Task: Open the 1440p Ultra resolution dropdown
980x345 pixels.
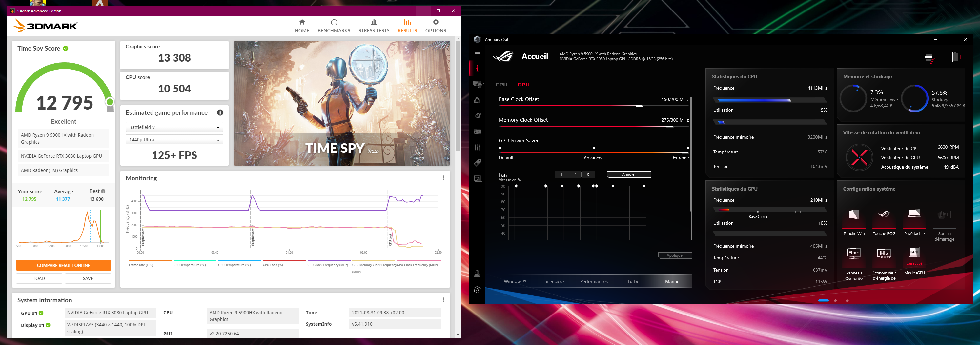Action: (x=174, y=140)
